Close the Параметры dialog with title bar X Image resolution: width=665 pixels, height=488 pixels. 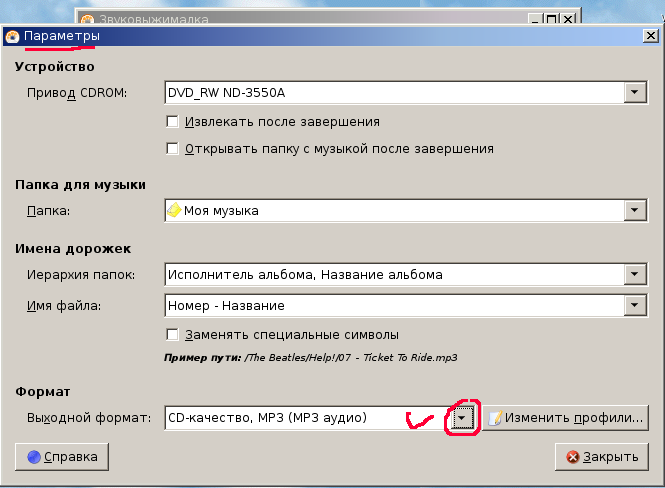[648, 37]
